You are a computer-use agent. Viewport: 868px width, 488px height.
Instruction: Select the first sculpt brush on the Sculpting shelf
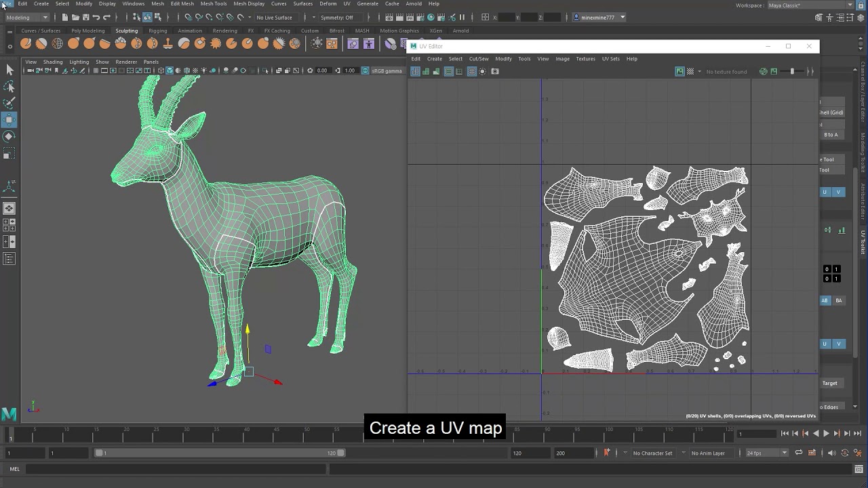pos(26,43)
